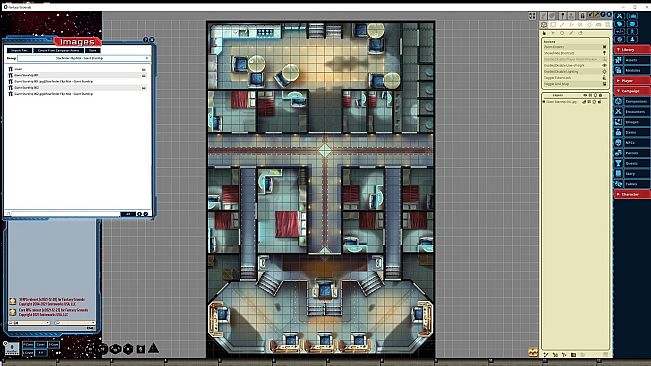Click the Images window help icon
Screen dimensions: 651x366
(146, 39)
